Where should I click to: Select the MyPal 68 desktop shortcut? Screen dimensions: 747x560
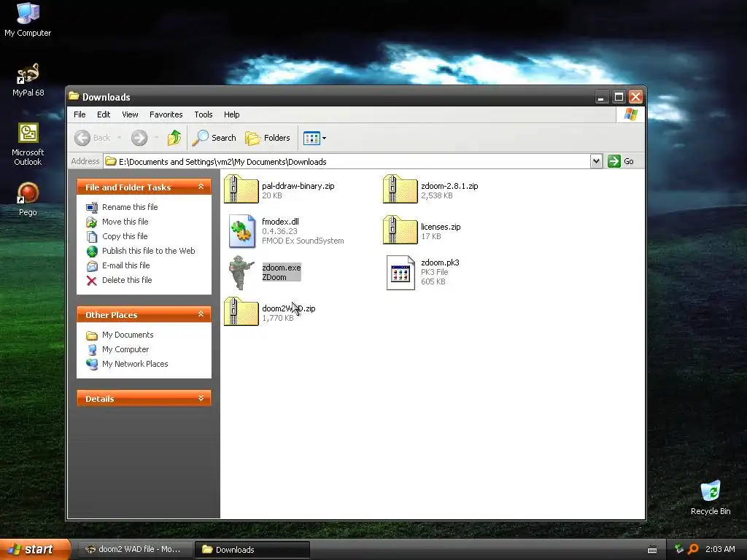(x=28, y=80)
